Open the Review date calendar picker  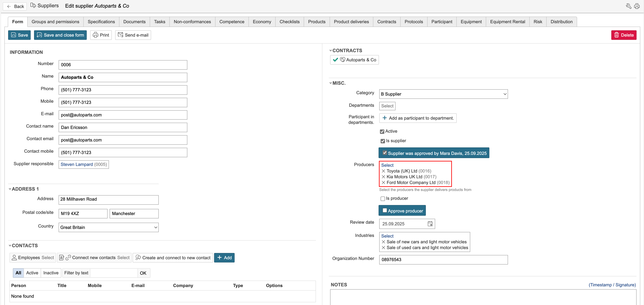[430, 224]
